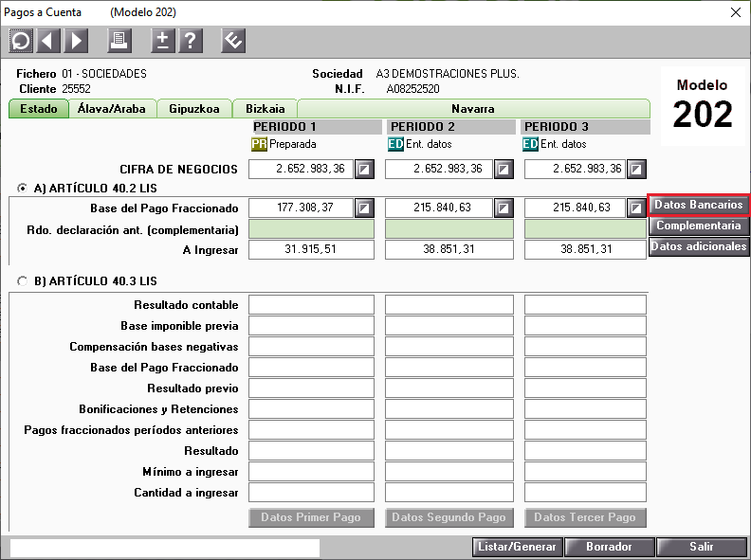The width and height of the screenshot is (751, 560).
Task: Click the refresh icon in the toolbar
Action: 21,41
